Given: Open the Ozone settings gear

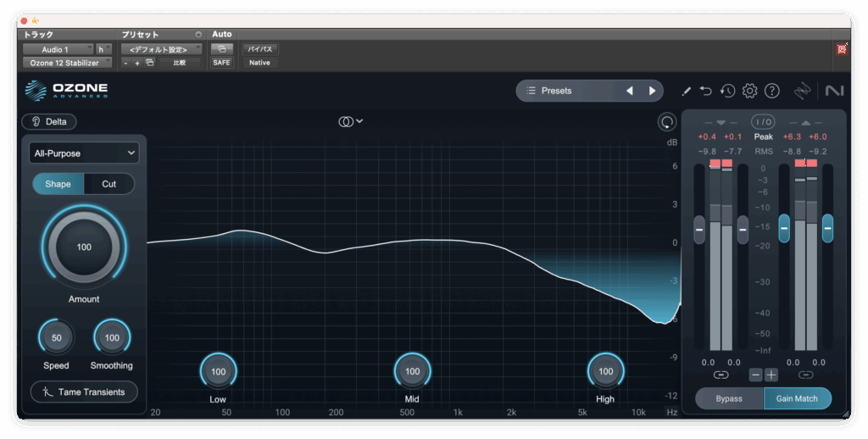Looking at the screenshot, I should (x=749, y=91).
